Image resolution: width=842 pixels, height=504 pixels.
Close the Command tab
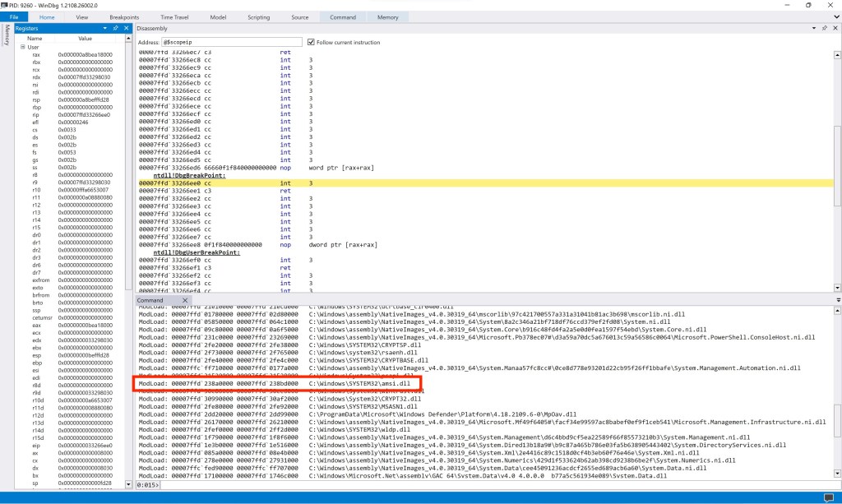[184, 300]
